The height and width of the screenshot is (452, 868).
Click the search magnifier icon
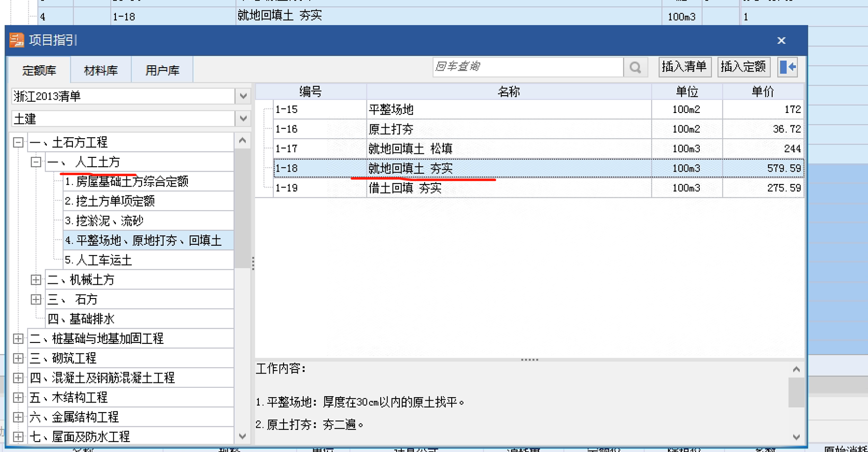(635, 67)
